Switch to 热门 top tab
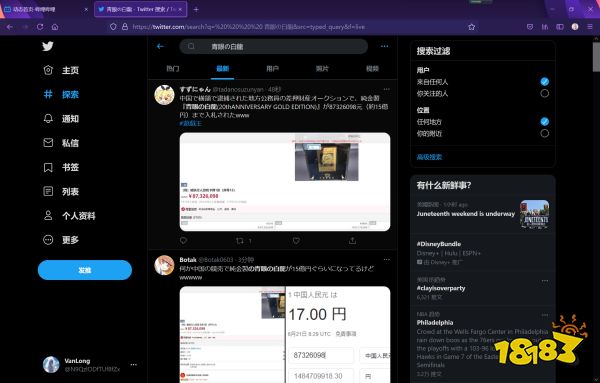 tap(173, 68)
